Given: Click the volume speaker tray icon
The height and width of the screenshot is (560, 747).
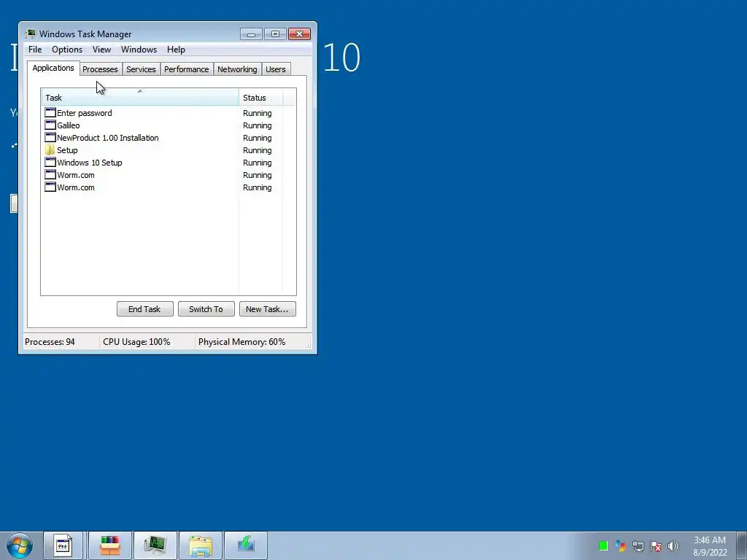Looking at the screenshot, I should click(x=673, y=545).
